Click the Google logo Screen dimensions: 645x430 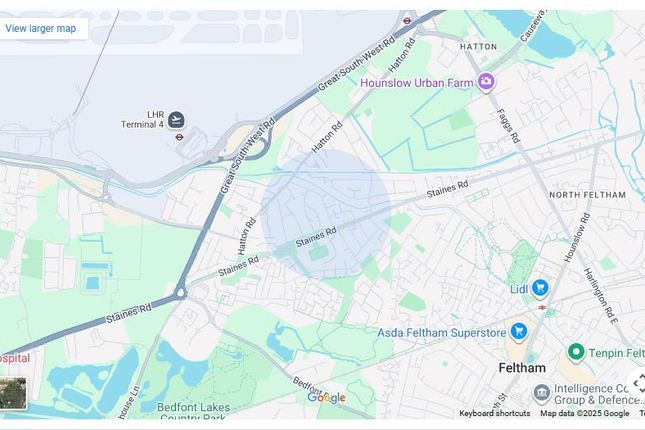326,398
